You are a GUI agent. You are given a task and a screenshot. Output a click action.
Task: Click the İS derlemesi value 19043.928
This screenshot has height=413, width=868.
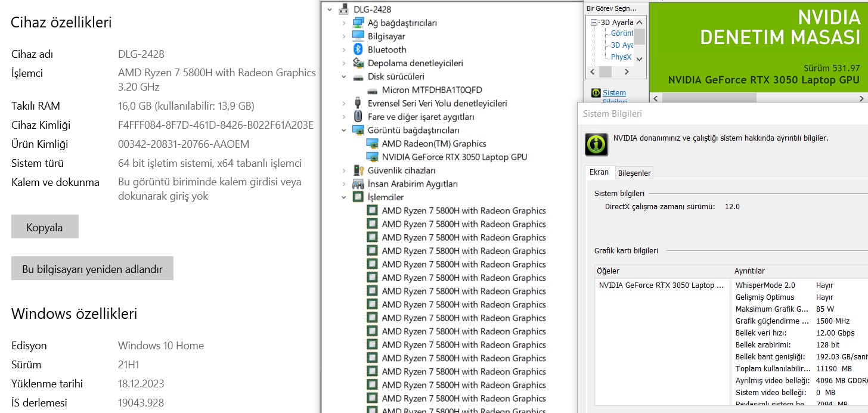pyautogui.click(x=141, y=403)
